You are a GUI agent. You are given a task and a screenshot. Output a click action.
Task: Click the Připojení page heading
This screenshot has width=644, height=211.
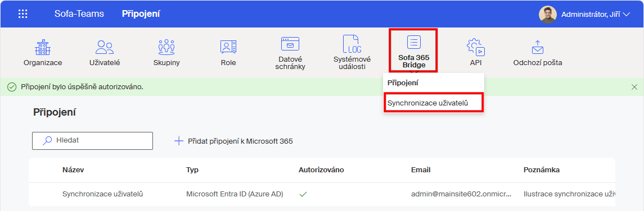pyautogui.click(x=55, y=112)
